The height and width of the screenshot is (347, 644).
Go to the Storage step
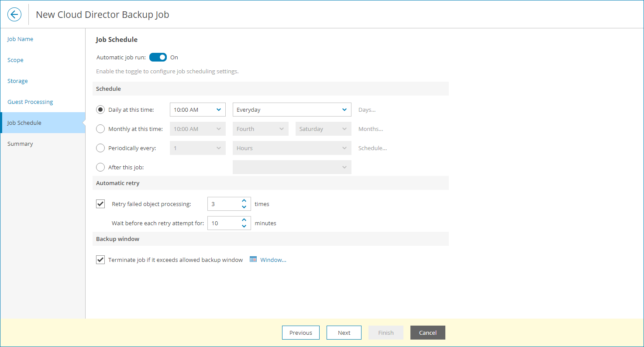click(x=17, y=81)
